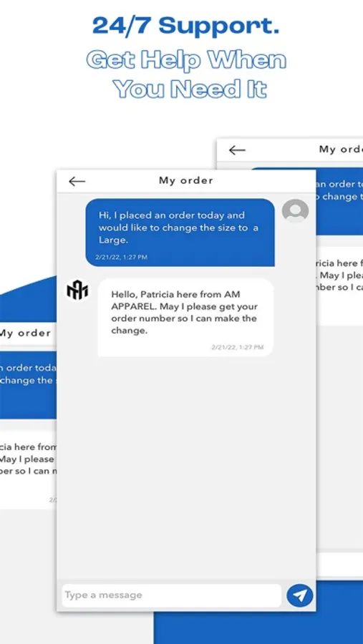Select the blue 'Hi, I placed an order' message

[x=180, y=233]
